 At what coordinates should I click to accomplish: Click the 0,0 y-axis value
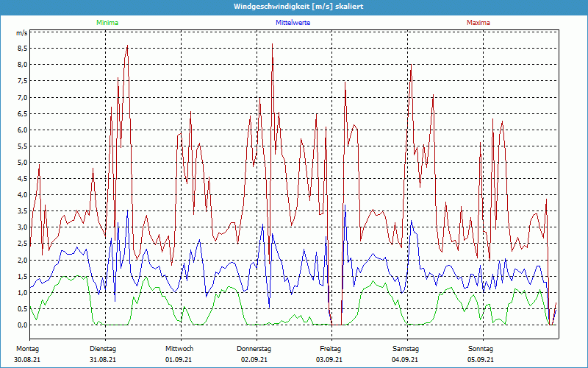pos(23,325)
